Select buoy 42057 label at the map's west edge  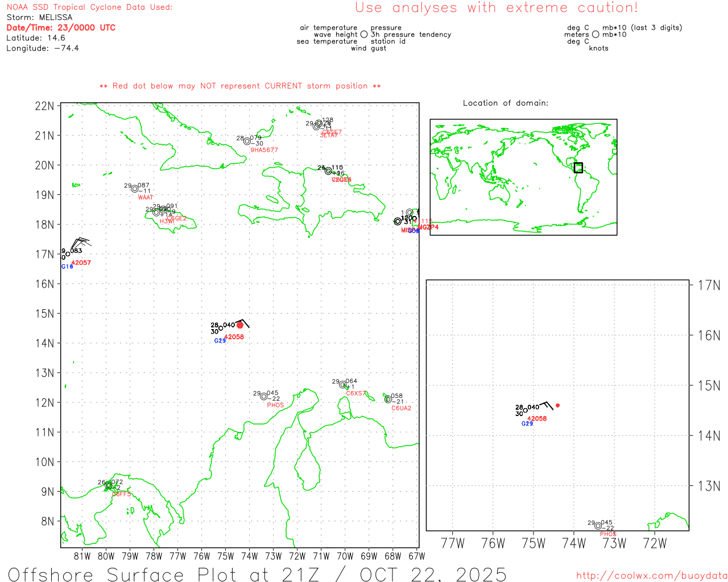[x=81, y=263]
